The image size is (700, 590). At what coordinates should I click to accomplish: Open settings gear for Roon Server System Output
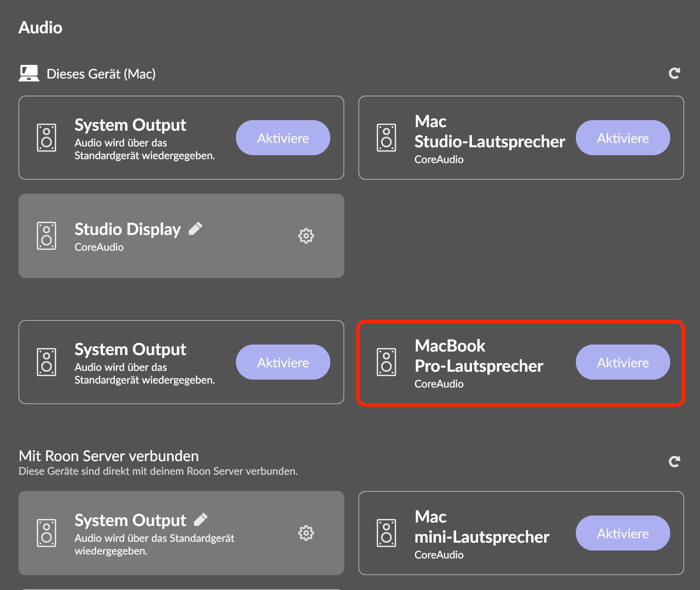(x=306, y=533)
